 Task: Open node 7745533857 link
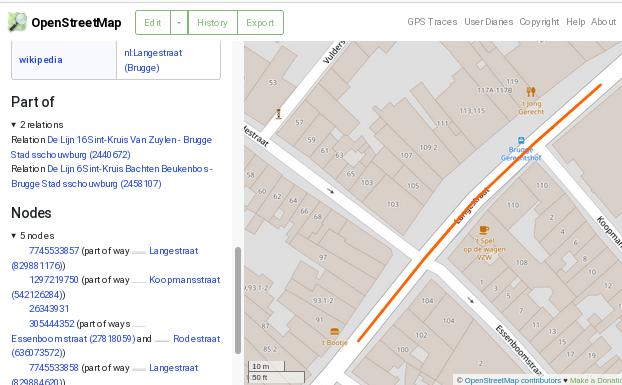coord(54,251)
